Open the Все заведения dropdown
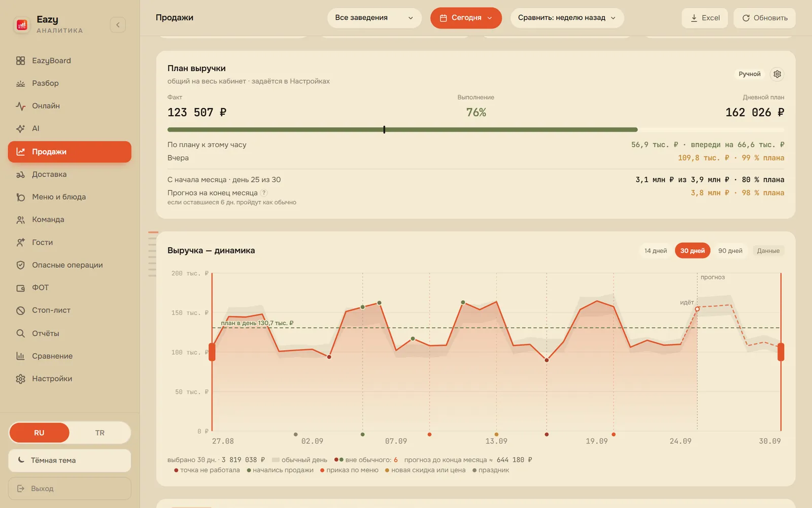812x508 pixels. point(375,18)
